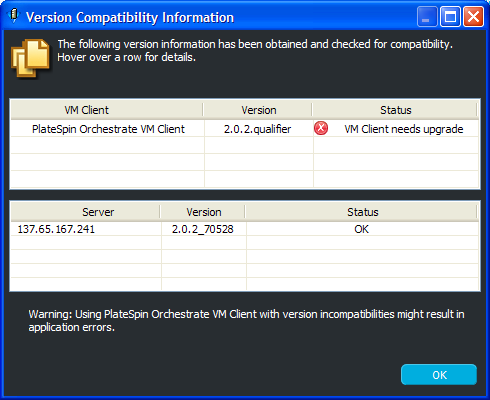Screen dimensions: 490x400
Task: Click the application icon in title bar
Action: pos(13,16)
